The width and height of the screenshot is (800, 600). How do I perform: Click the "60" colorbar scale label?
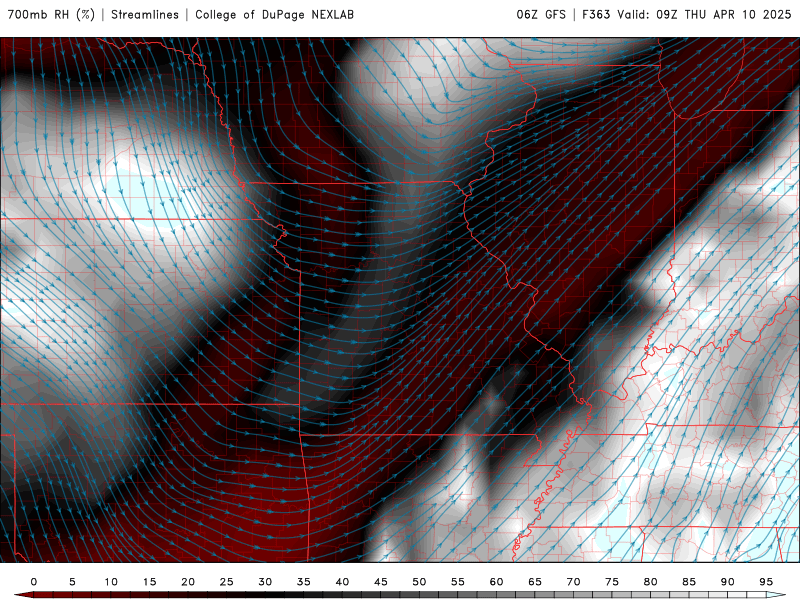(496, 582)
